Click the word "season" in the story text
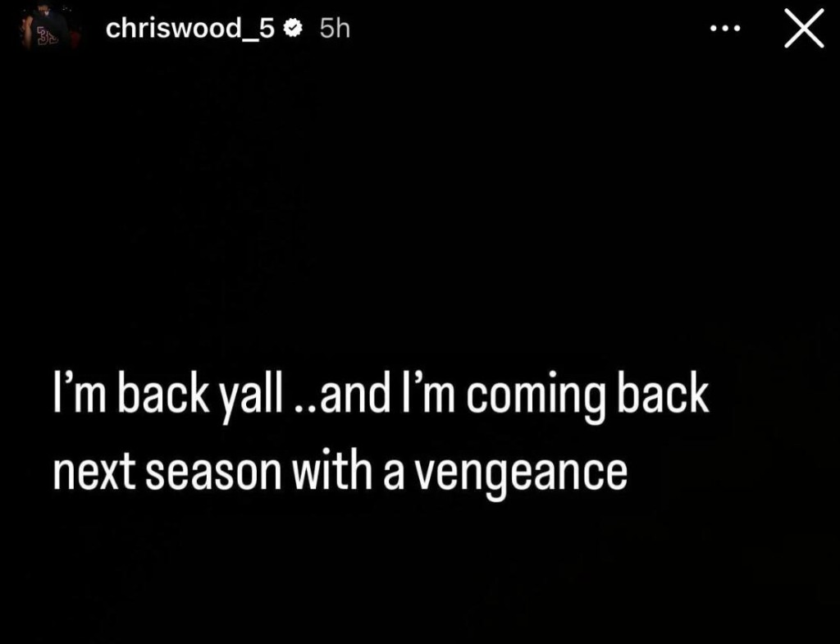840x644 pixels. click(x=213, y=474)
